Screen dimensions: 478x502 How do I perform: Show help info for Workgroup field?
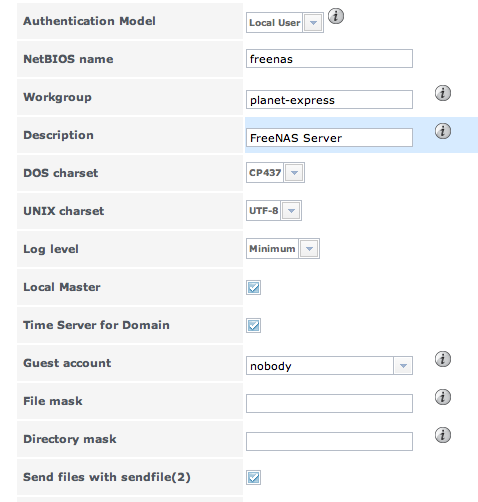[443, 93]
